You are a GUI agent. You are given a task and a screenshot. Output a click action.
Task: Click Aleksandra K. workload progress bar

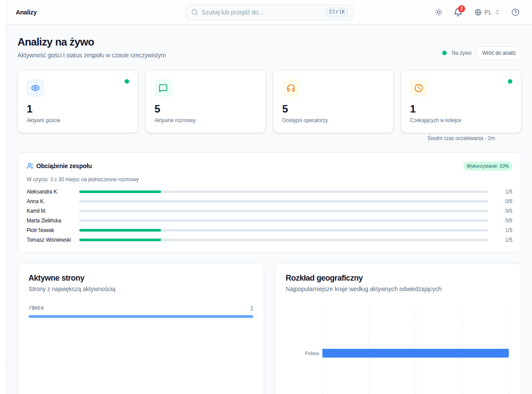(283, 192)
